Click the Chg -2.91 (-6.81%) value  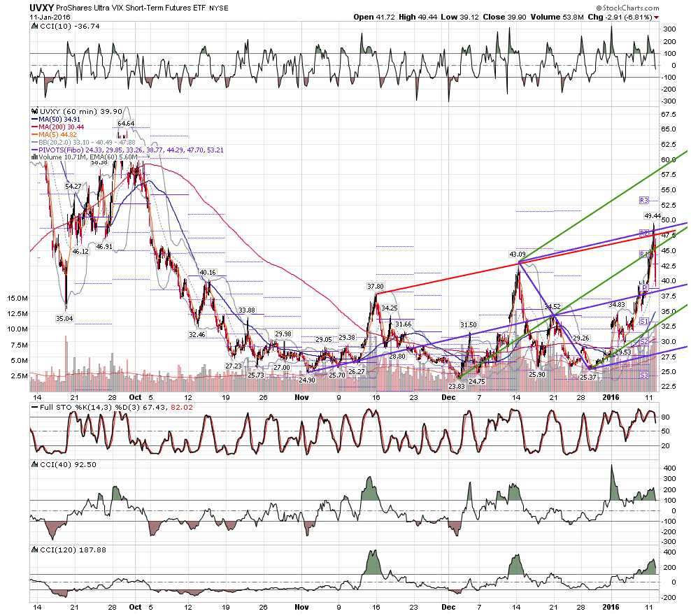[x=620, y=17]
